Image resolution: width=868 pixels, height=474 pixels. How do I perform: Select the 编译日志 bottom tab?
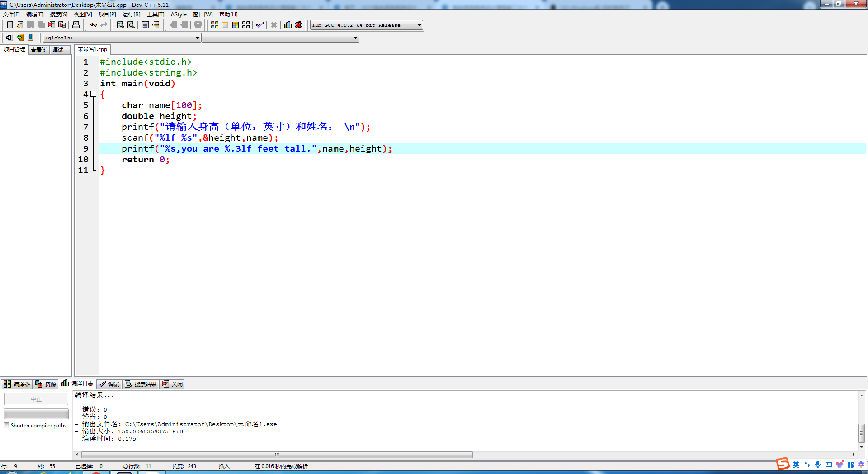click(x=78, y=384)
